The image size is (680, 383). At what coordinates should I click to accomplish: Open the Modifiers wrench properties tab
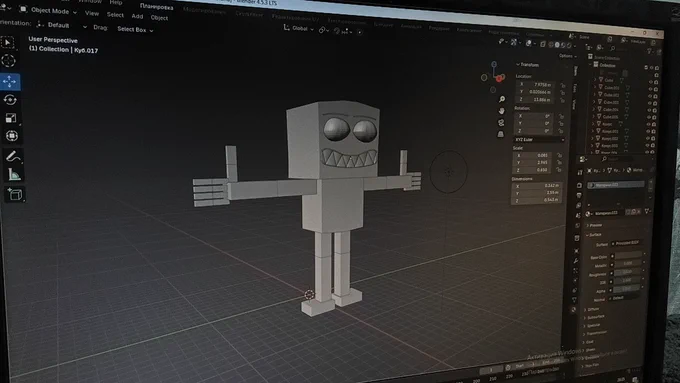[576, 261]
